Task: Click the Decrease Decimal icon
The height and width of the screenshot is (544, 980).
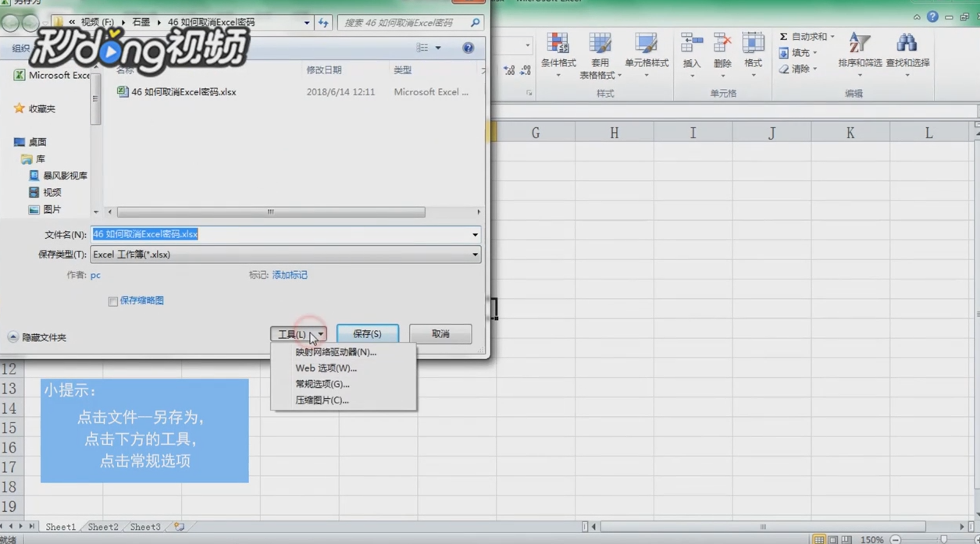Action: pos(526,70)
